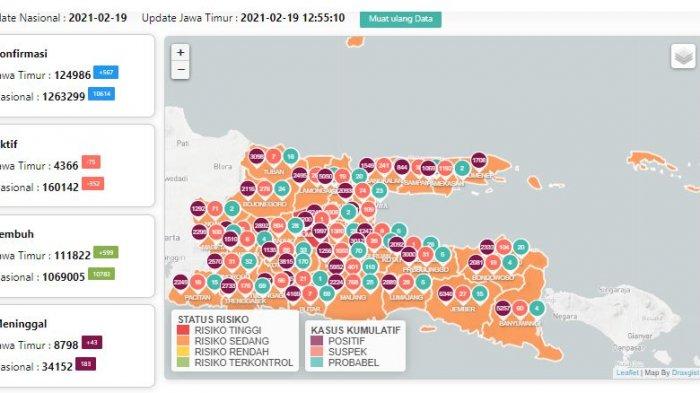The width and height of the screenshot is (700, 393).
Task: Click Bangkalan's positif marker 1545
Action: tap(367, 166)
